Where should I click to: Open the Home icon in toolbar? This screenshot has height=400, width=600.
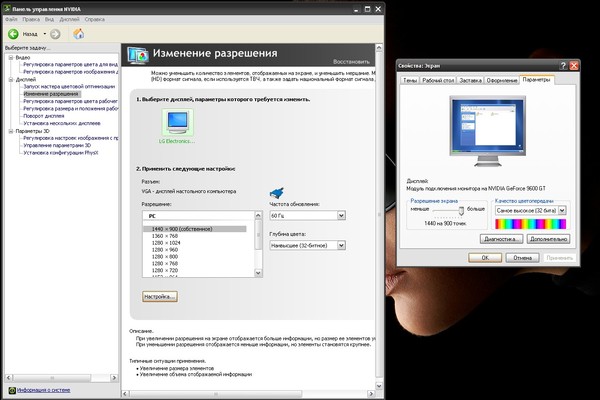(79, 34)
